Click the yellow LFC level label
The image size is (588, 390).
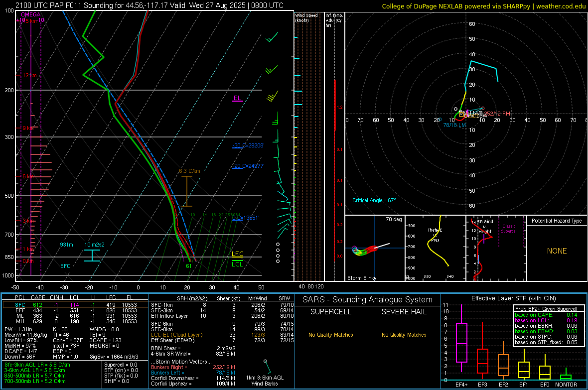click(x=237, y=254)
